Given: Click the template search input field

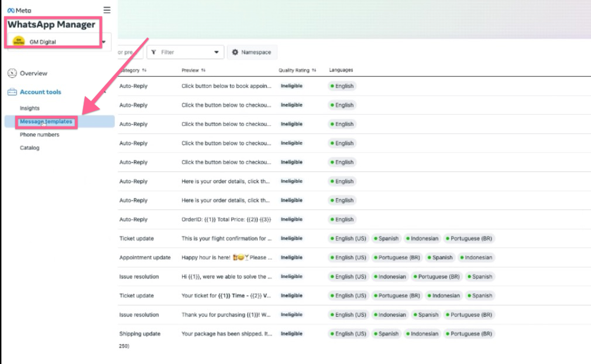Looking at the screenshot, I should [x=129, y=52].
